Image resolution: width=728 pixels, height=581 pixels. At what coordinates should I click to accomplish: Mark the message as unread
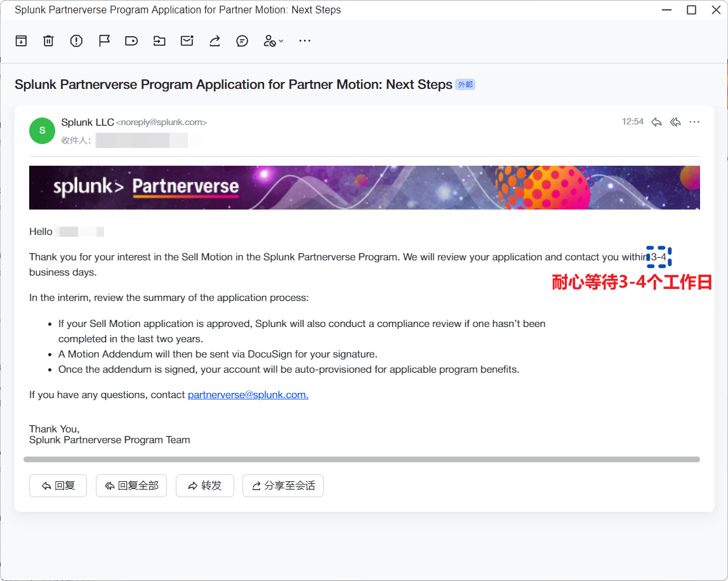tap(187, 41)
